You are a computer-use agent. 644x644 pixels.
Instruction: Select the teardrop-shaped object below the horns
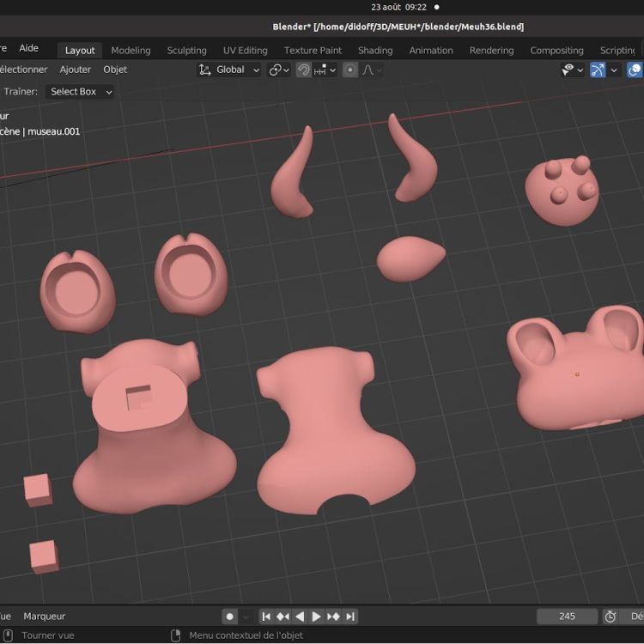point(410,258)
